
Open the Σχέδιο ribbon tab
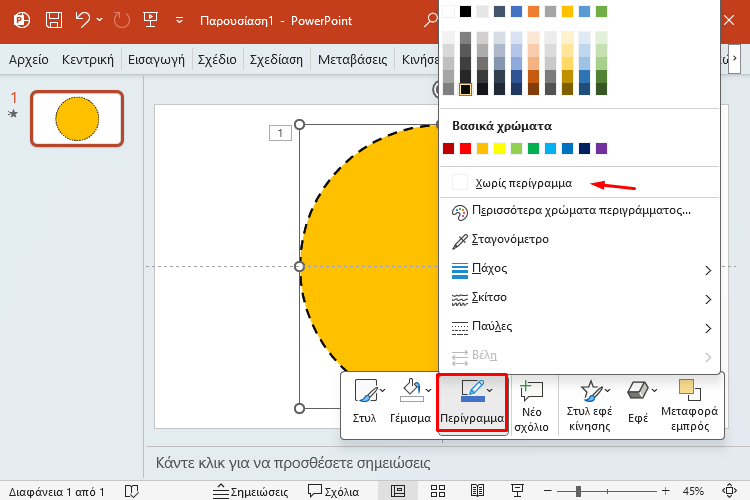tap(217, 60)
